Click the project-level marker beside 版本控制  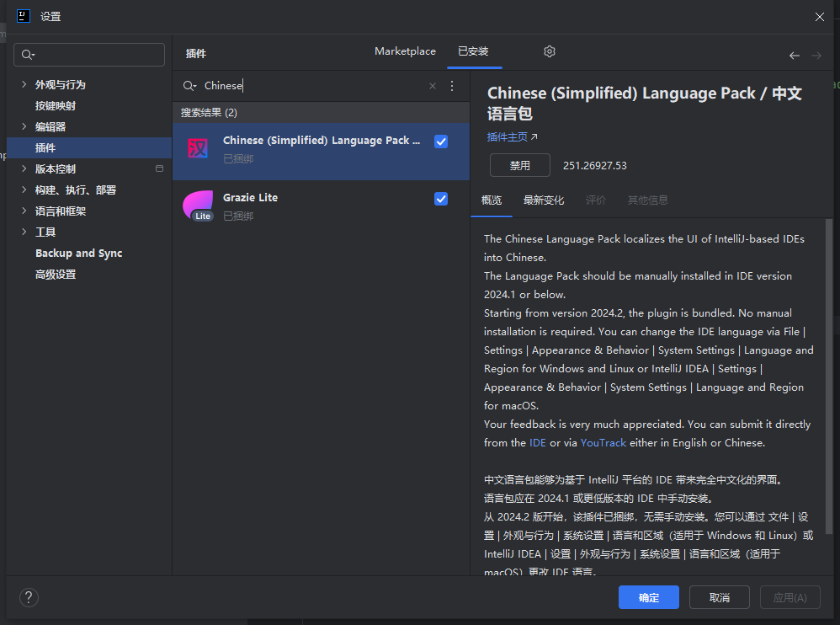159,168
